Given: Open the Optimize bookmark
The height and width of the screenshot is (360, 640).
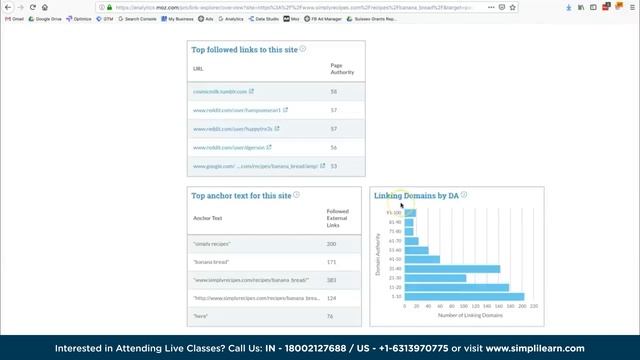Looking at the screenshot, I should (x=79, y=19).
